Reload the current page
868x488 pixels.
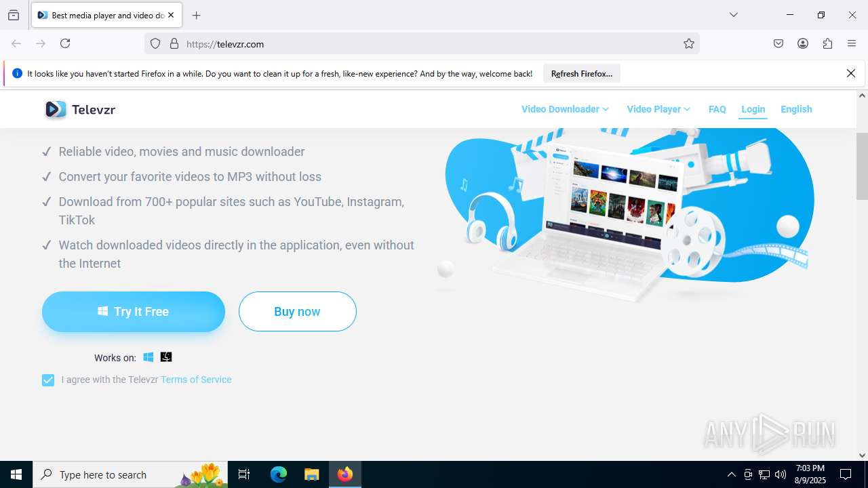point(65,43)
